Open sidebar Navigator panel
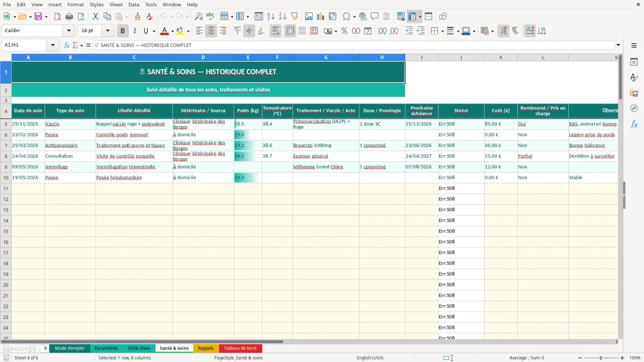The image size is (644, 362). 634,108
